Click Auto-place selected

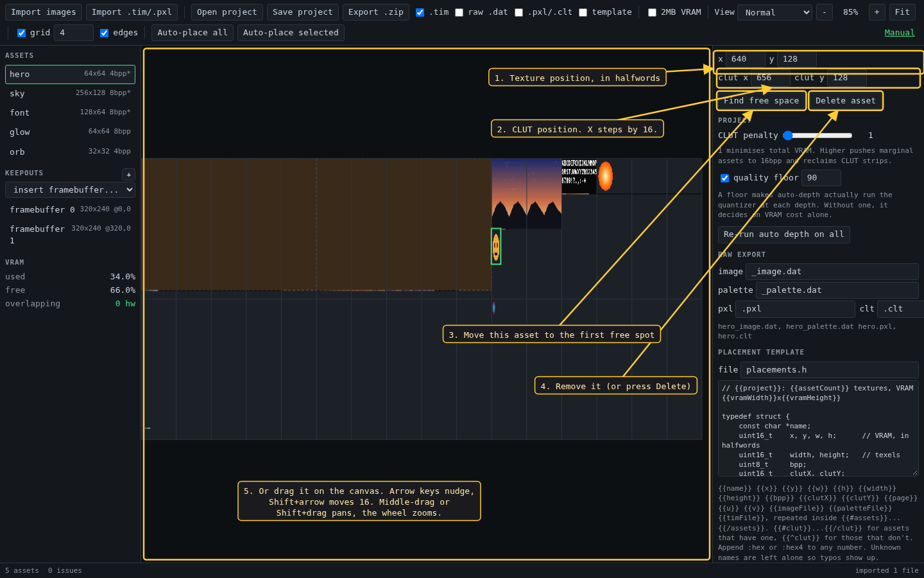[x=291, y=33]
